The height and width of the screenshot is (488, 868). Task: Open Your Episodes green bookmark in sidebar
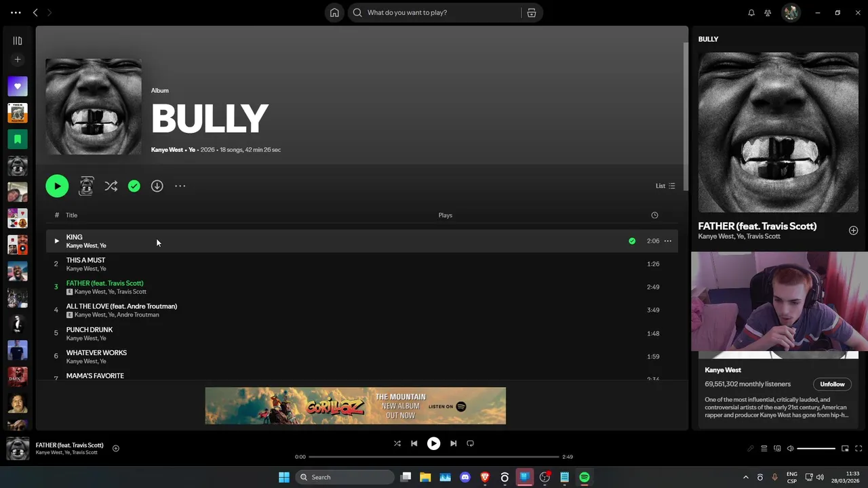[x=18, y=139]
